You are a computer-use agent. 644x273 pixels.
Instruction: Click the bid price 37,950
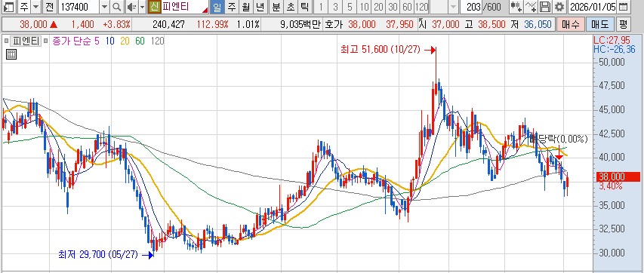pos(399,25)
